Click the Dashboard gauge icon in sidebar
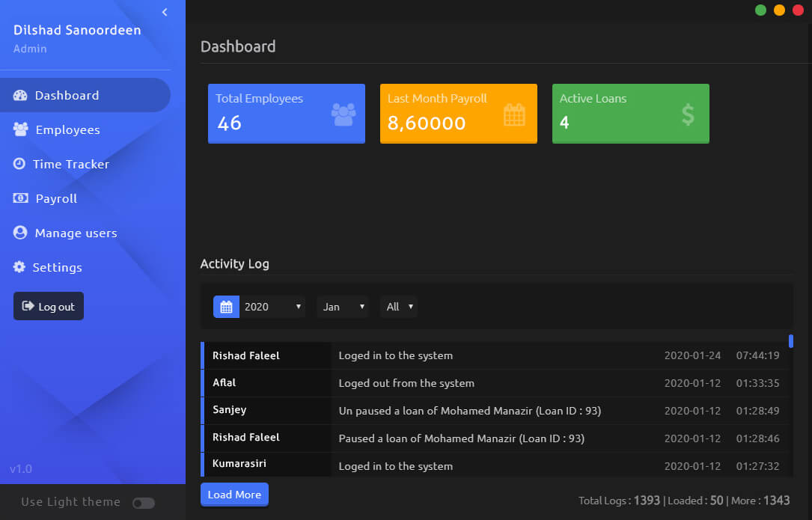This screenshot has height=520, width=812. 20,95
